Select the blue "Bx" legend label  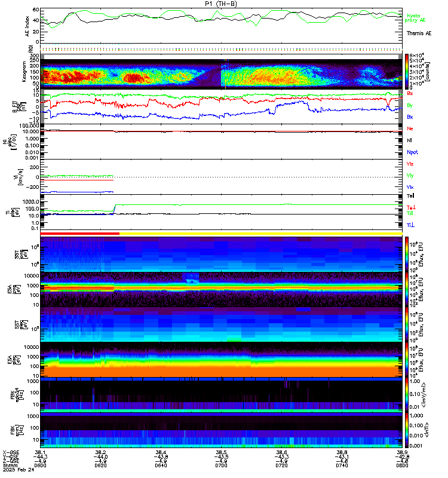[410, 117]
